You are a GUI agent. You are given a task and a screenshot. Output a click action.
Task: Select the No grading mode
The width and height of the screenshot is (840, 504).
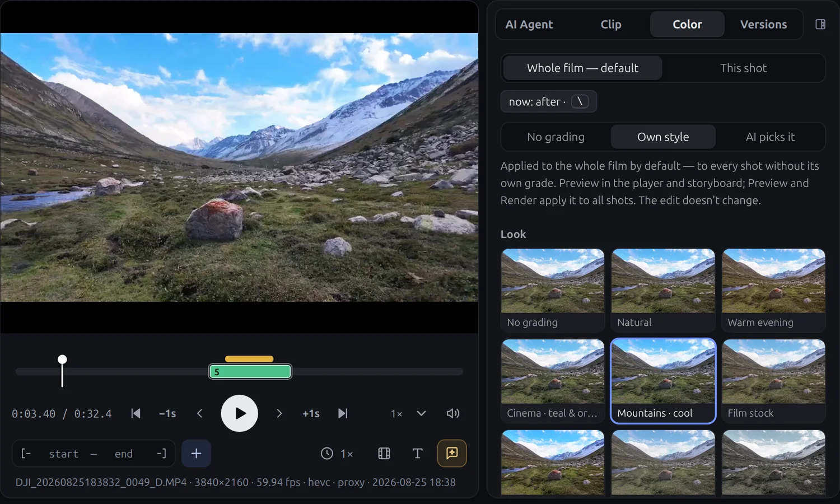[x=556, y=137]
